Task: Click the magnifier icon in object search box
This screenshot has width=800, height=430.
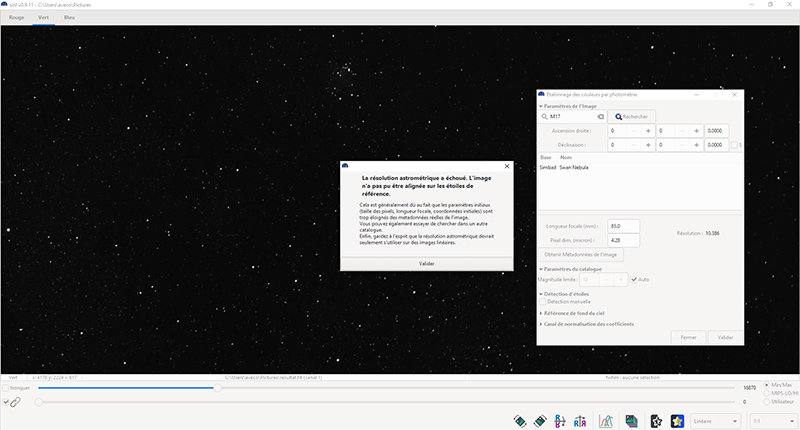Action: (x=544, y=117)
